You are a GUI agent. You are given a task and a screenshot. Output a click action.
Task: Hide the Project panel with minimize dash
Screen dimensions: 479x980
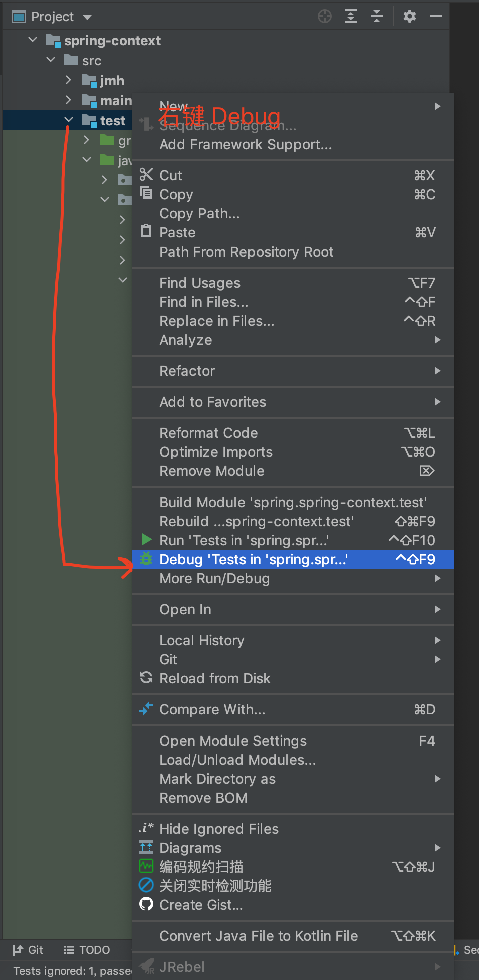[436, 17]
